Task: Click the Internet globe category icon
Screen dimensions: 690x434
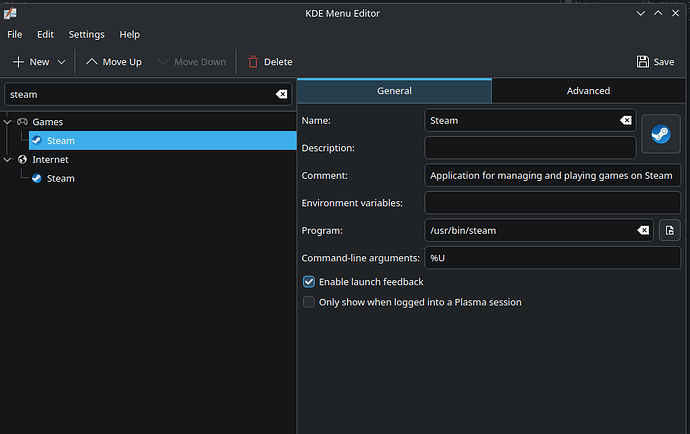Action: click(x=22, y=159)
